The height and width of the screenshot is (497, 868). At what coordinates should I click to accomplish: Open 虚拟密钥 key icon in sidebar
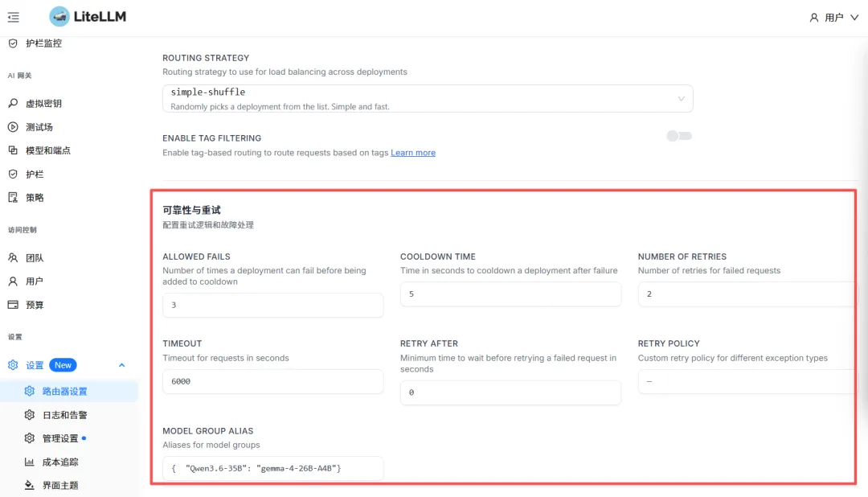[13, 104]
